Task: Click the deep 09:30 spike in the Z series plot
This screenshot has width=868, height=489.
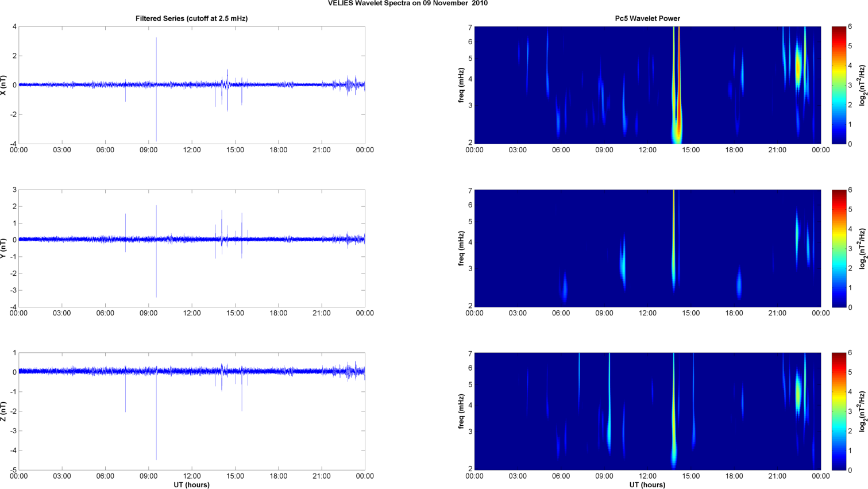Action: coord(156,414)
